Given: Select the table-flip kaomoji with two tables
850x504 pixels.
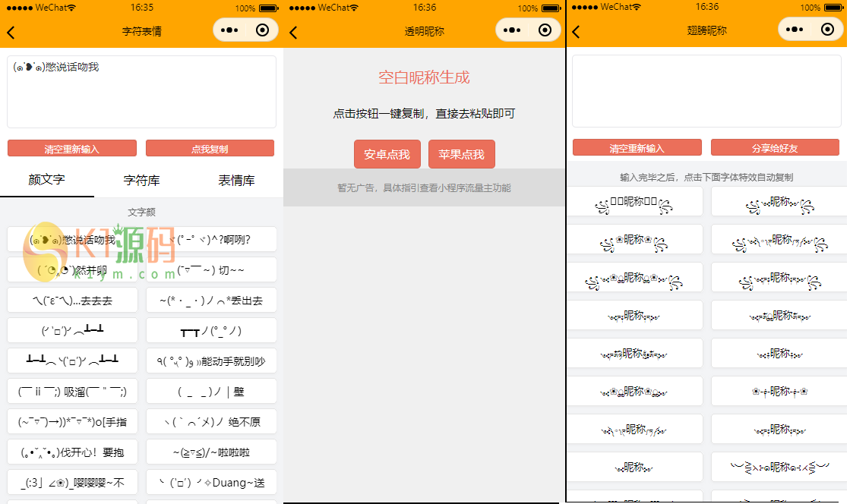Looking at the screenshot, I should point(73,361).
